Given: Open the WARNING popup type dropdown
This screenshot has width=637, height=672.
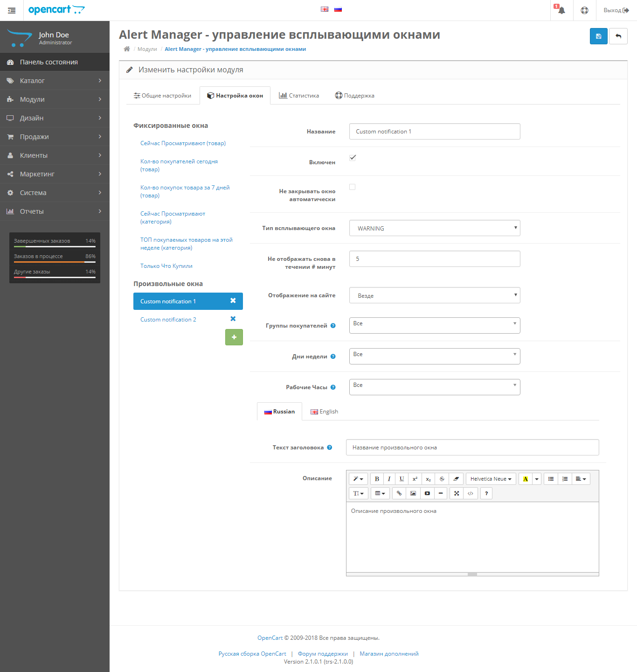Looking at the screenshot, I should click(x=434, y=228).
